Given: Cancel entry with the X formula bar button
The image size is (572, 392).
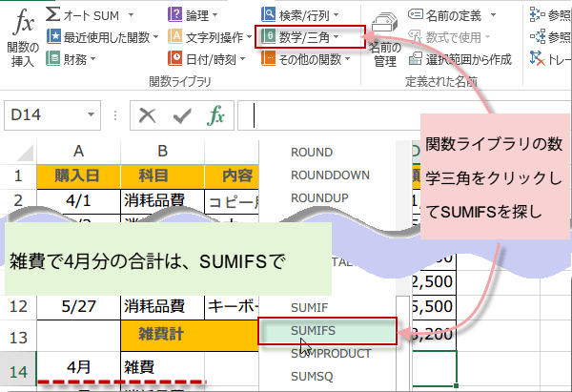Looking at the screenshot, I should pyautogui.click(x=148, y=115).
